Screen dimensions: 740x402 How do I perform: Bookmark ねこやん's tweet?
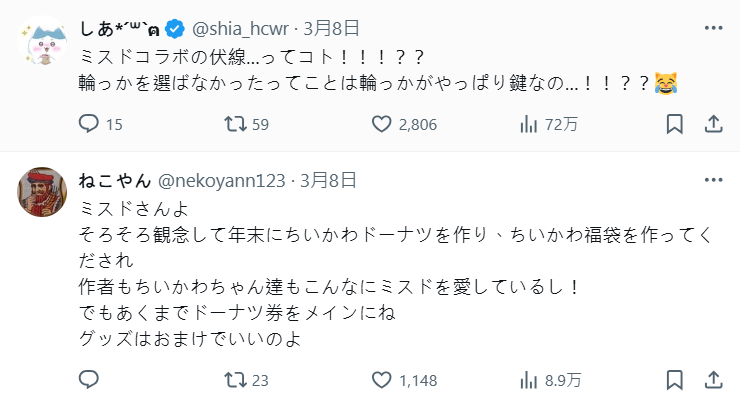675,379
